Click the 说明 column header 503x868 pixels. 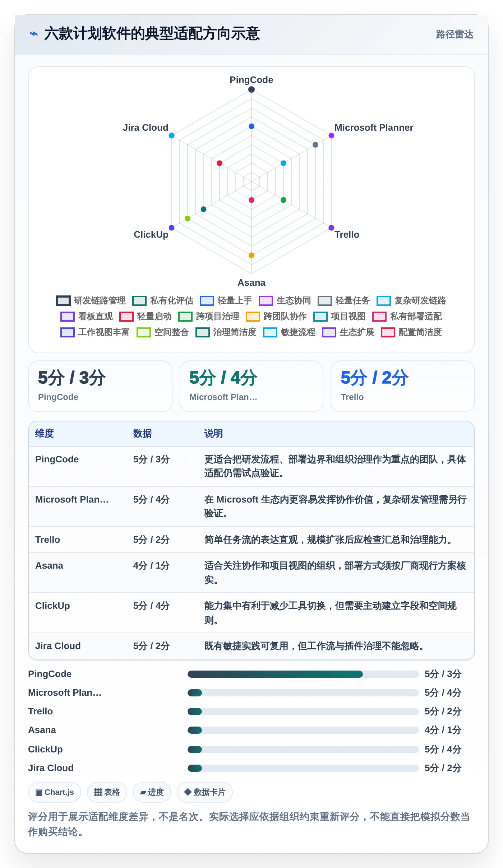coord(214,433)
